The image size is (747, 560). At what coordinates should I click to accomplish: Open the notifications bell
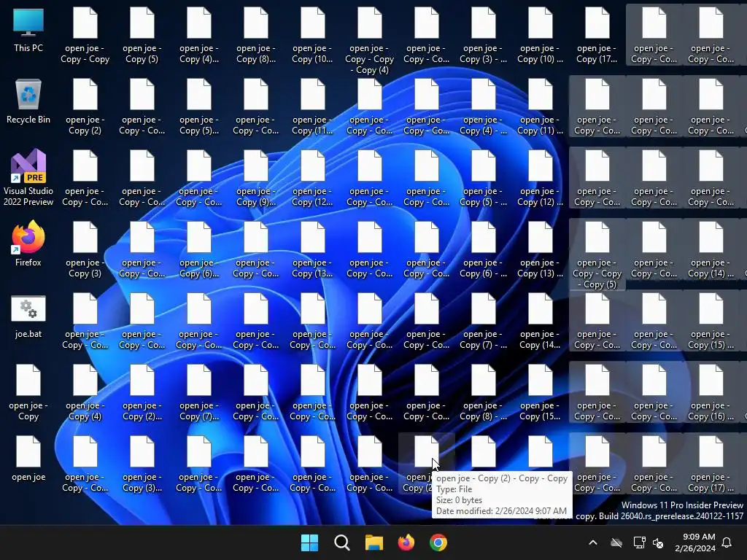pyautogui.click(x=727, y=542)
